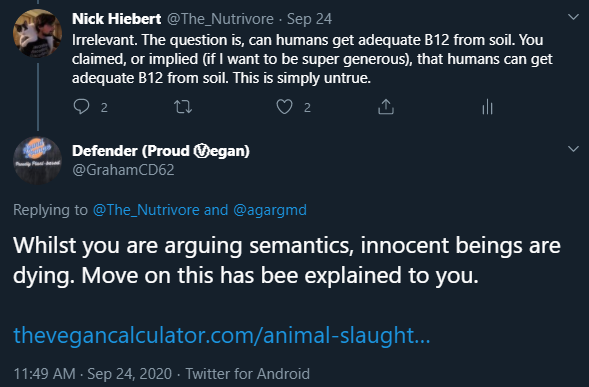Click the Twitter for Android source label
This screenshot has height=387, width=589.
[248, 374]
